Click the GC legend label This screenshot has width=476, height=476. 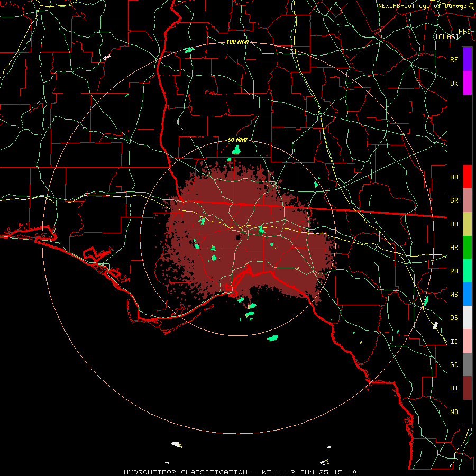(454, 365)
